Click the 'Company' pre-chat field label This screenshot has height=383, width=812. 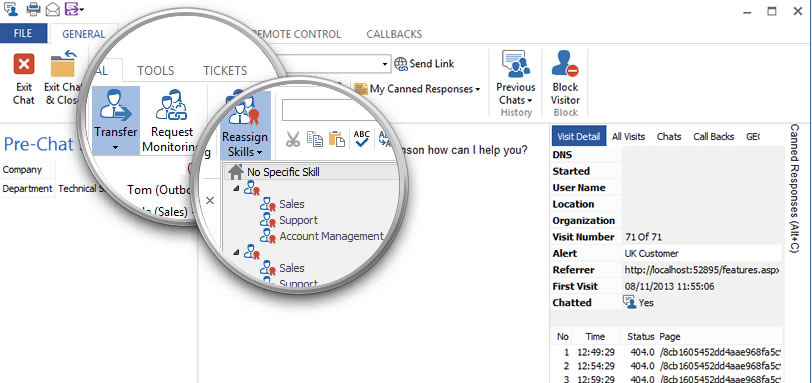(x=22, y=170)
